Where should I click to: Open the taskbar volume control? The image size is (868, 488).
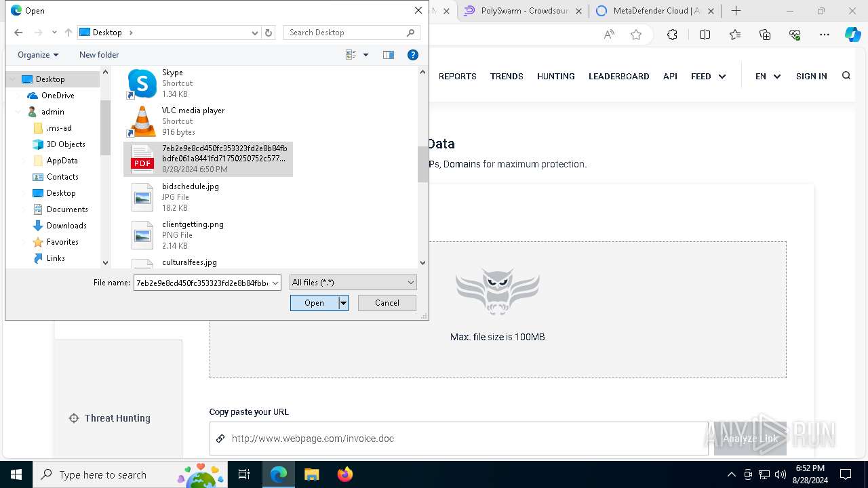780,474
